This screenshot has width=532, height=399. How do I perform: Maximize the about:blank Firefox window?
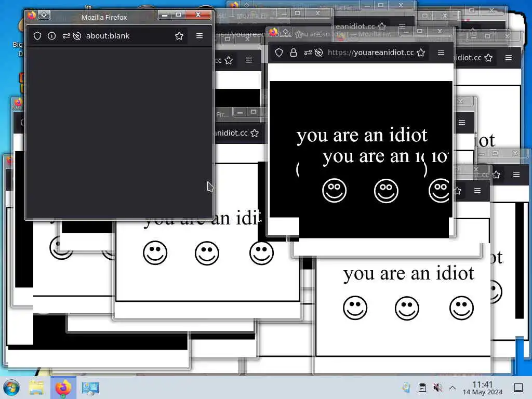pos(178,15)
